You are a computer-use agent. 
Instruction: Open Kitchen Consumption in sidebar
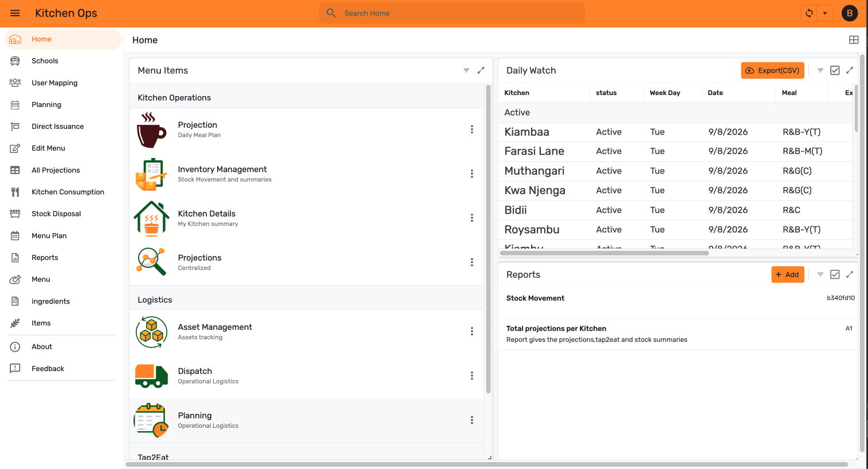tap(62, 192)
